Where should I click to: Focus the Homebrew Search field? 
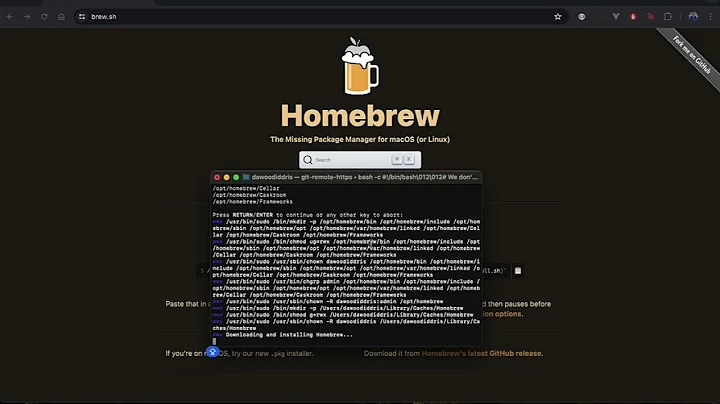[x=360, y=160]
